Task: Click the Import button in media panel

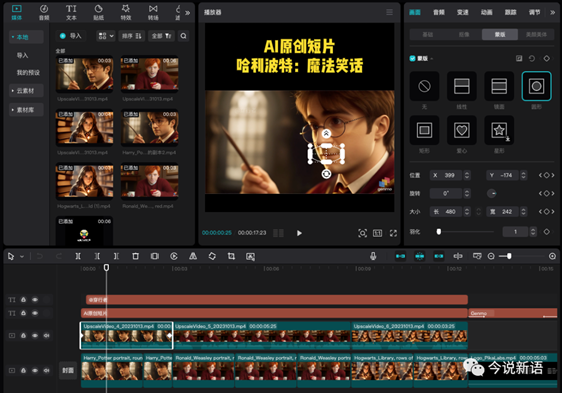Action: point(71,36)
